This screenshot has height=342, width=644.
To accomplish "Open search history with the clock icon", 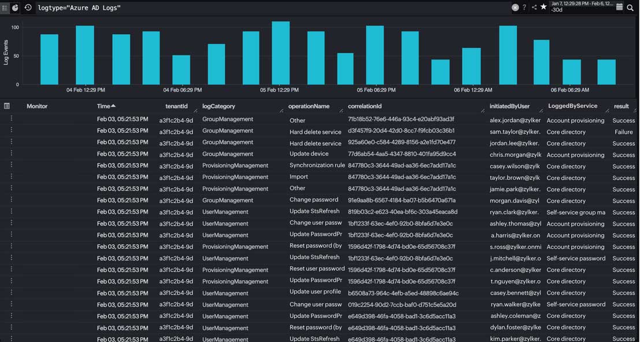I will pyautogui.click(x=28, y=8).
